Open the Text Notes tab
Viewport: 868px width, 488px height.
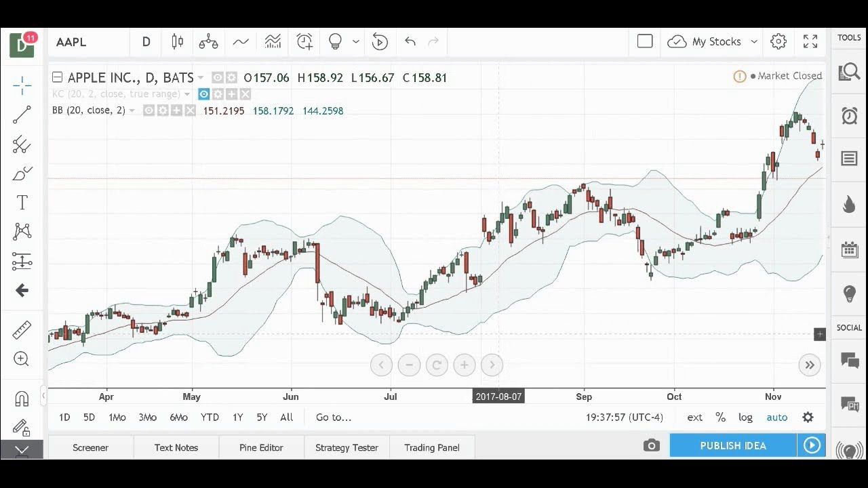(176, 447)
